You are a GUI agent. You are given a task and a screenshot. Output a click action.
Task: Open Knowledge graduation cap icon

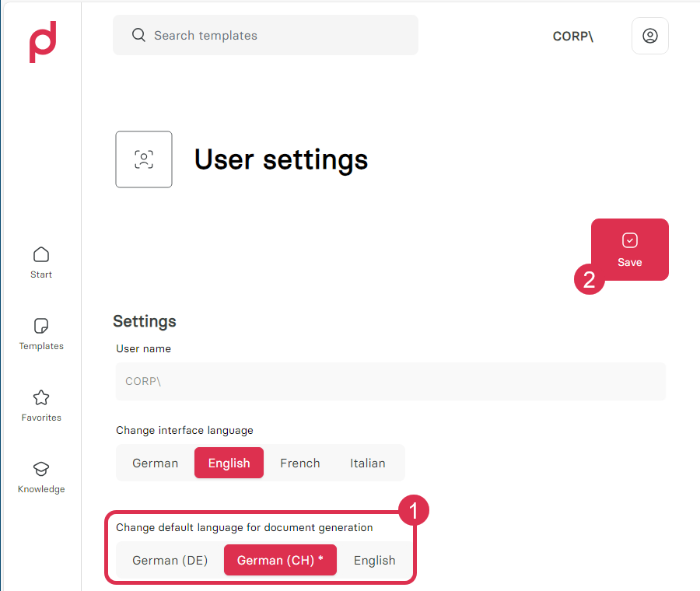click(41, 469)
